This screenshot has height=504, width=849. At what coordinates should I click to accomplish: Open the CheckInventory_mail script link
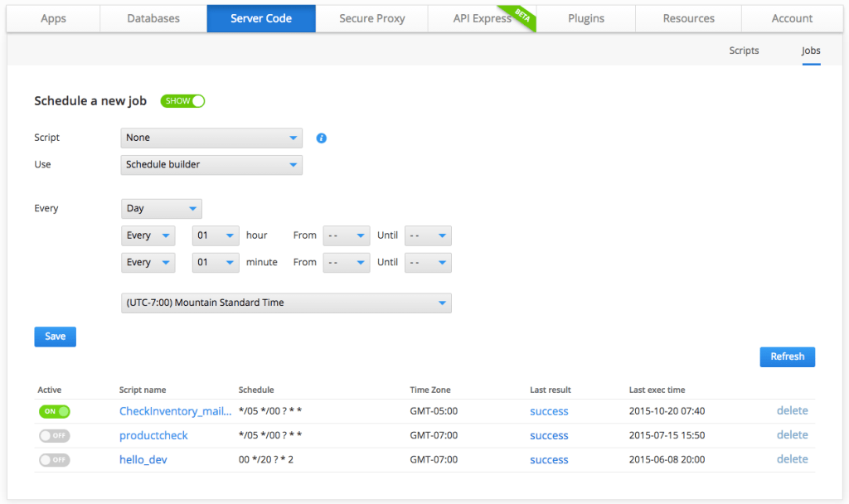click(175, 411)
